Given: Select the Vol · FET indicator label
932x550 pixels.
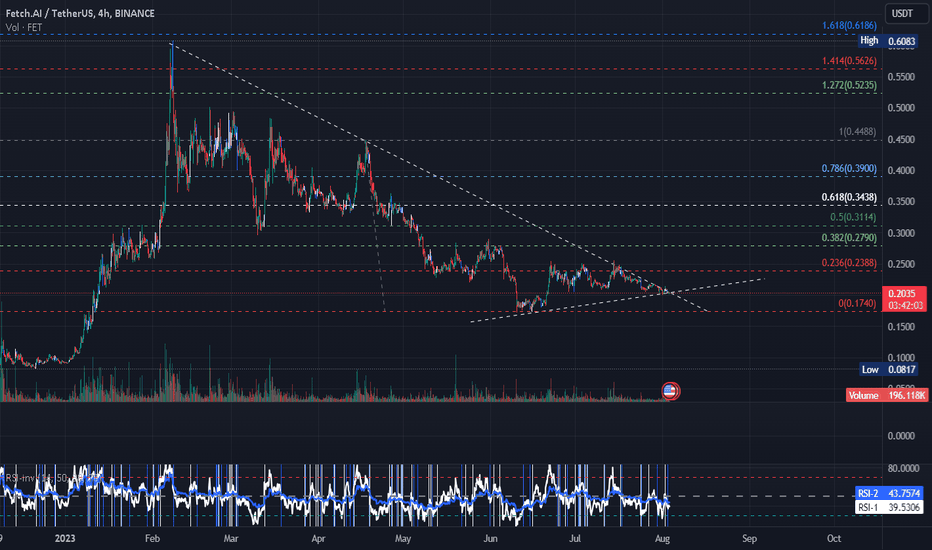Looking at the screenshot, I should [24, 27].
